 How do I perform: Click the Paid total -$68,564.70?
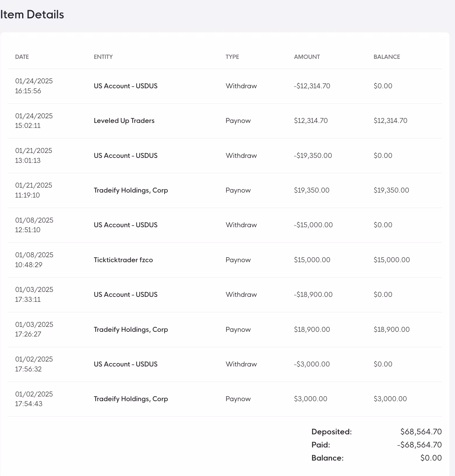tap(419, 445)
